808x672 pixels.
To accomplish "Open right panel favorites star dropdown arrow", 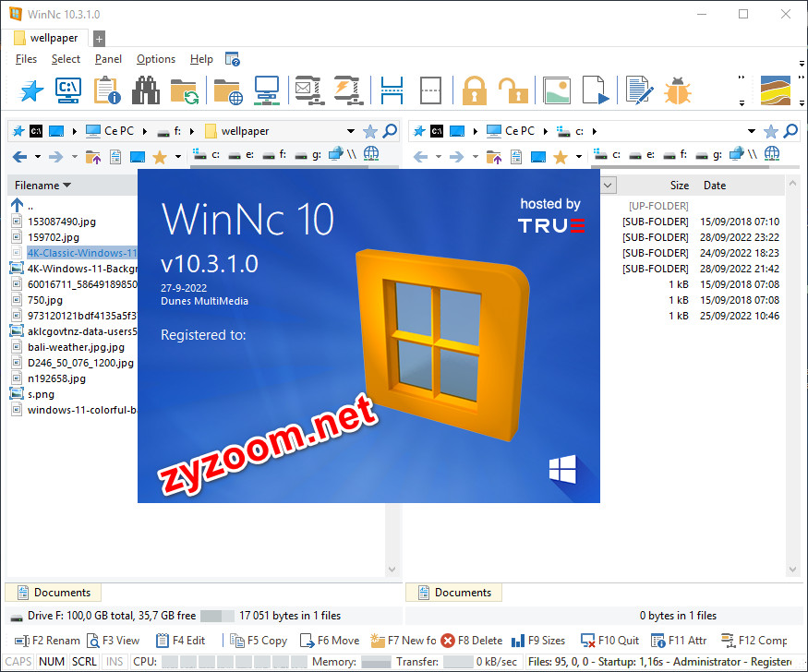I will 579,157.
